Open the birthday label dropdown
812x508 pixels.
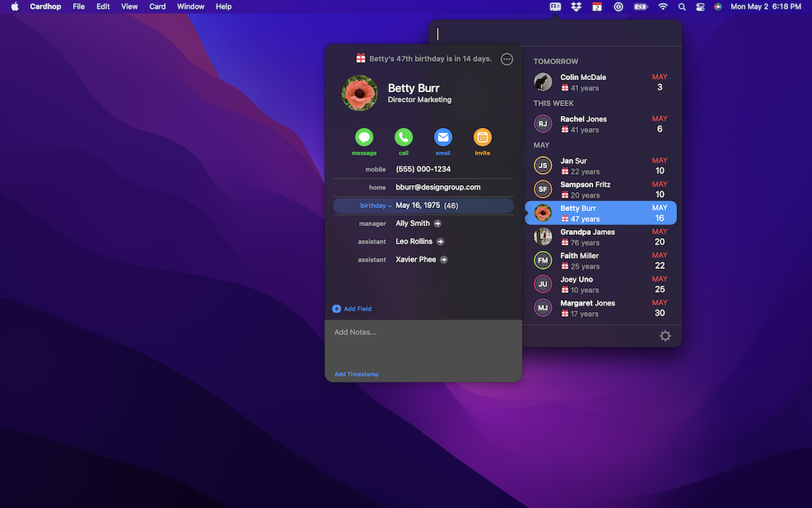[376, 206]
